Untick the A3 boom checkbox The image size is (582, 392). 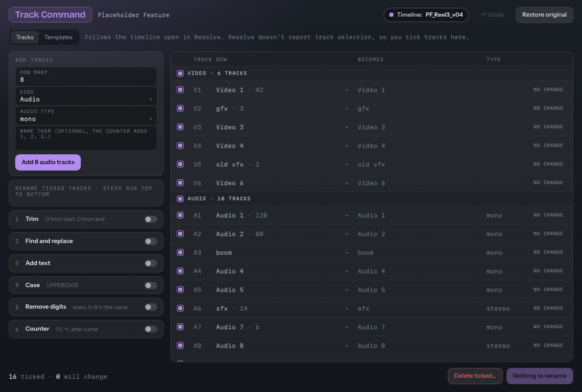pos(180,252)
